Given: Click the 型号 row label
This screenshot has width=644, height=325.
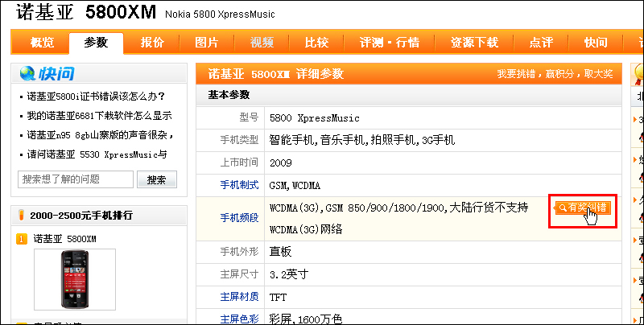Looking at the screenshot, I should pyautogui.click(x=249, y=117).
